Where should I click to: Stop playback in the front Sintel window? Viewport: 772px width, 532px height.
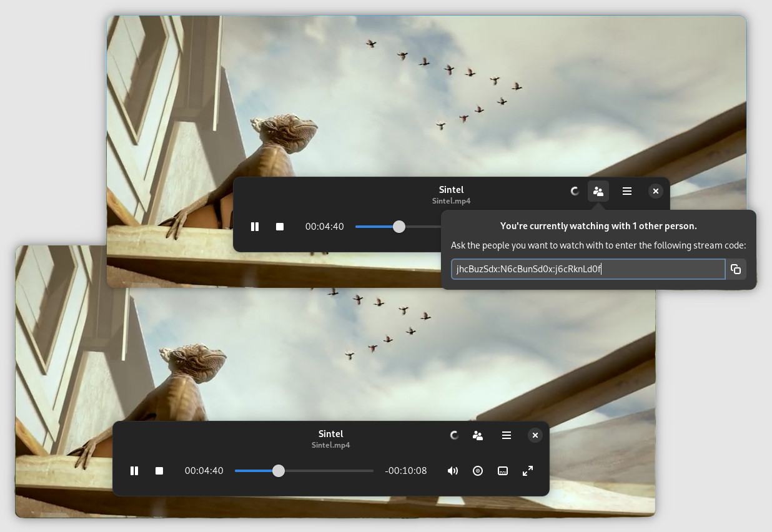[x=159, y=471]
